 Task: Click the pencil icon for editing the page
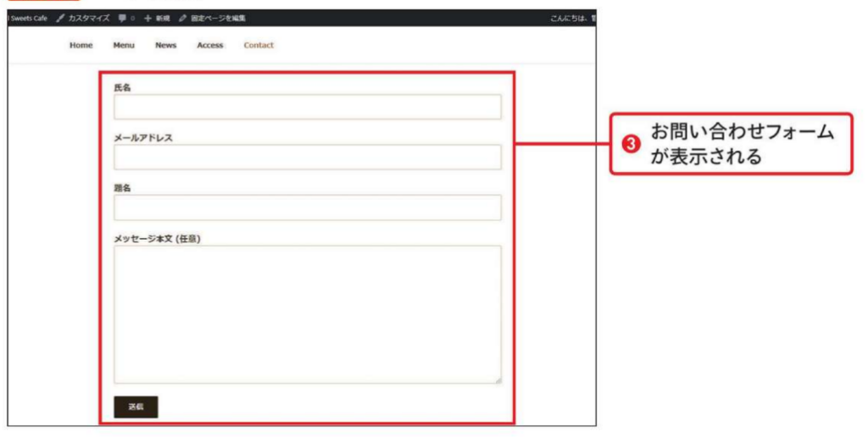[x=182, y=19]
